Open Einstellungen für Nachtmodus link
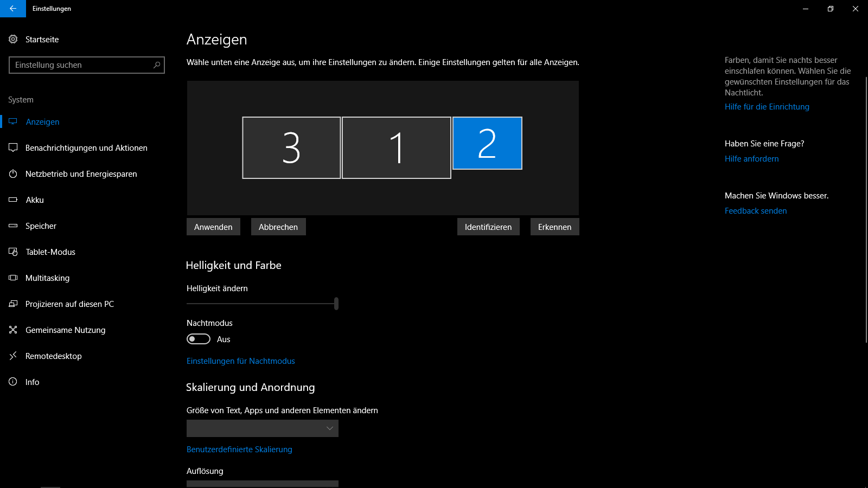This screenshot has height=488, width=868. point(241,361)
